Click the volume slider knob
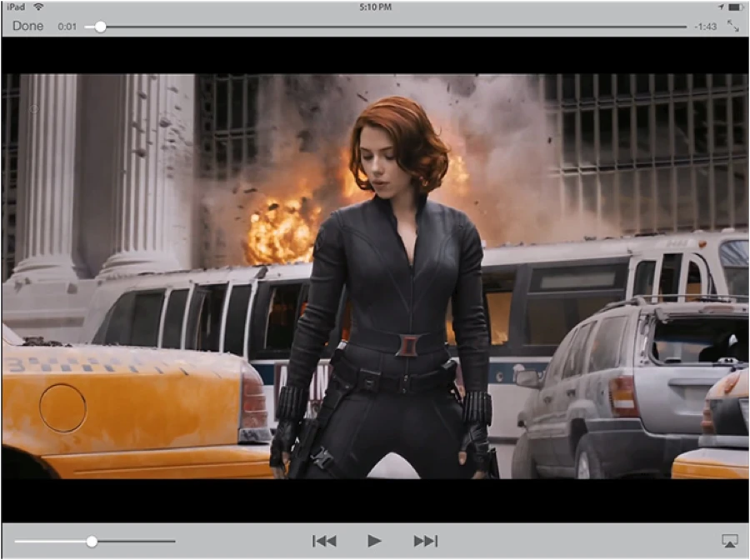The height and width of the screenshot is (560, 750). pos(92,542)
